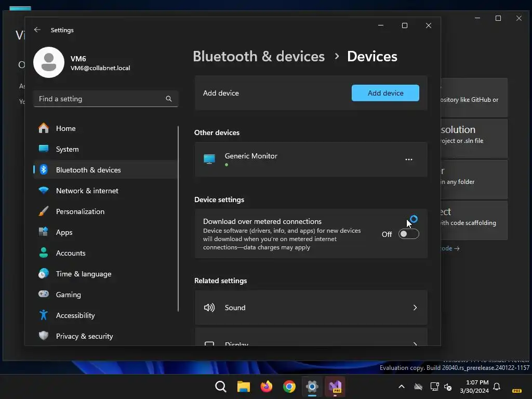
Task: Click the cloud sync tray icon
Action: click(418, 387)
